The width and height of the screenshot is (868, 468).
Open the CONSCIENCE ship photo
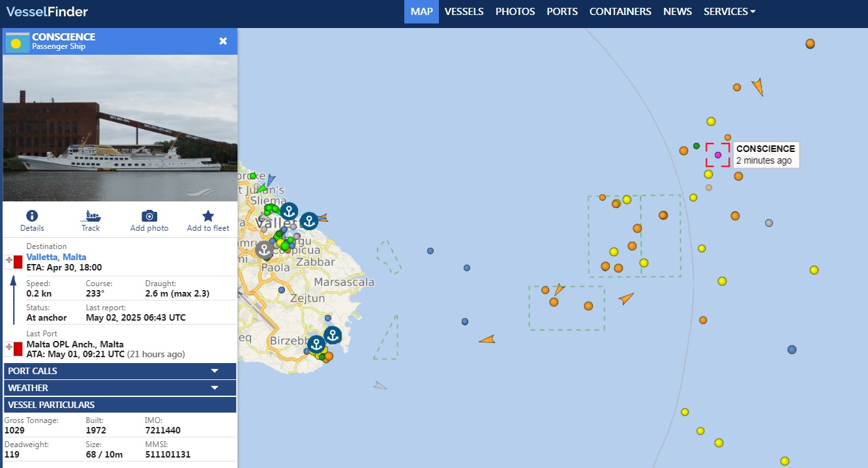(120, 128)
